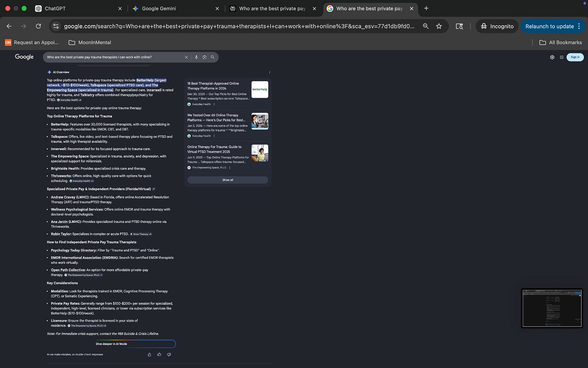The height and width of the screenshot is (368, 588).
Task: Click thumbnail of Online Therapy For Trauma article
Action: click(260, 153)
